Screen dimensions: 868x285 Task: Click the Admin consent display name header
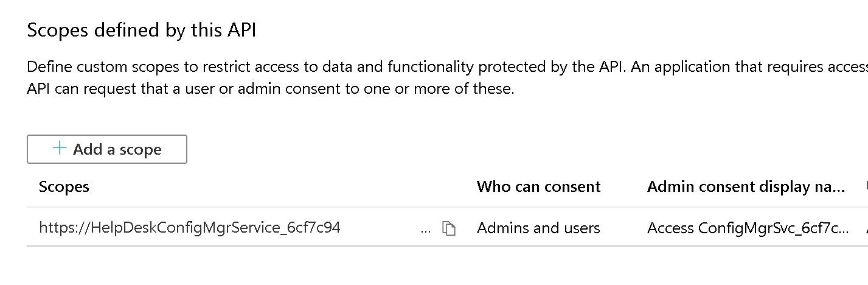pyautogui.click(x=746, y=186)
